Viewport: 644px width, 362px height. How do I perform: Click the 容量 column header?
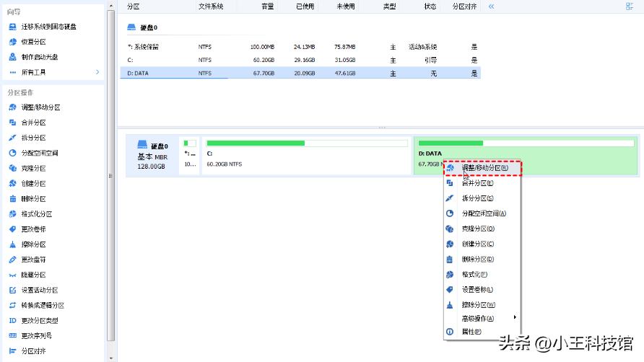[x=267, y=6]
